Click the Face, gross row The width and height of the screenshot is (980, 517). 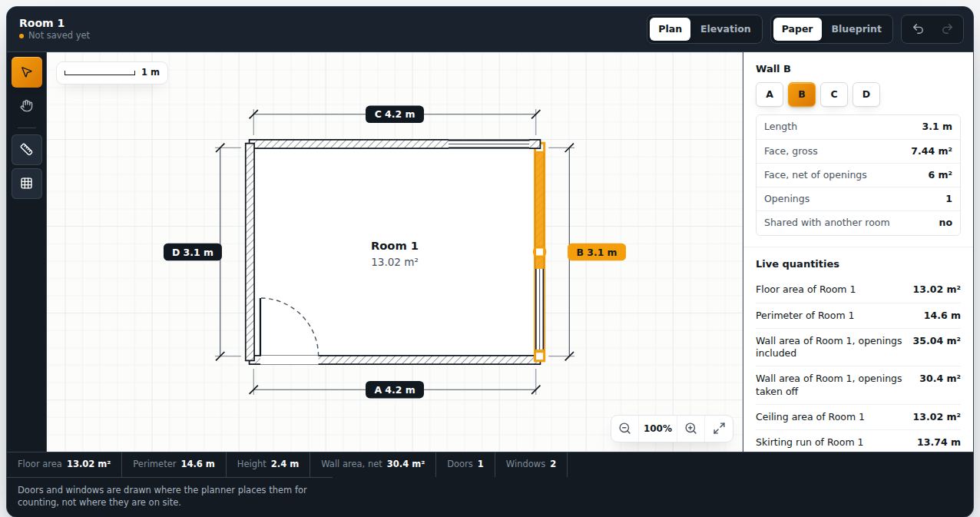tap(858, 151)
